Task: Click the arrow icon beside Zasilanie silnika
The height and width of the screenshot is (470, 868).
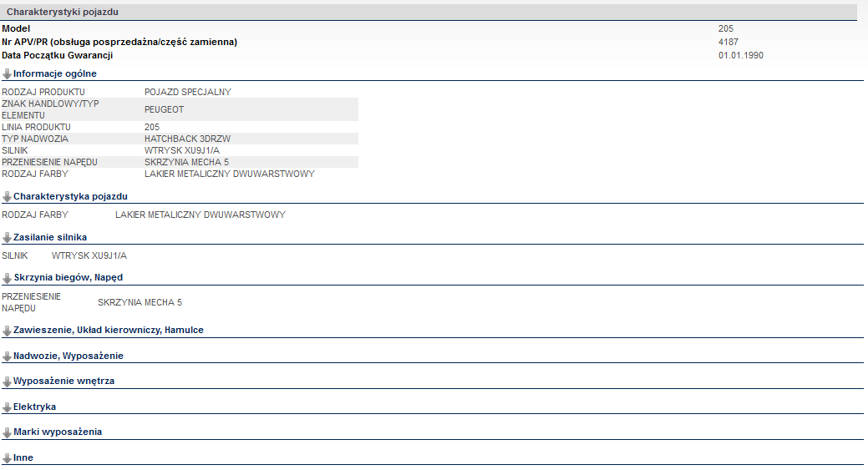Action: 7,238
